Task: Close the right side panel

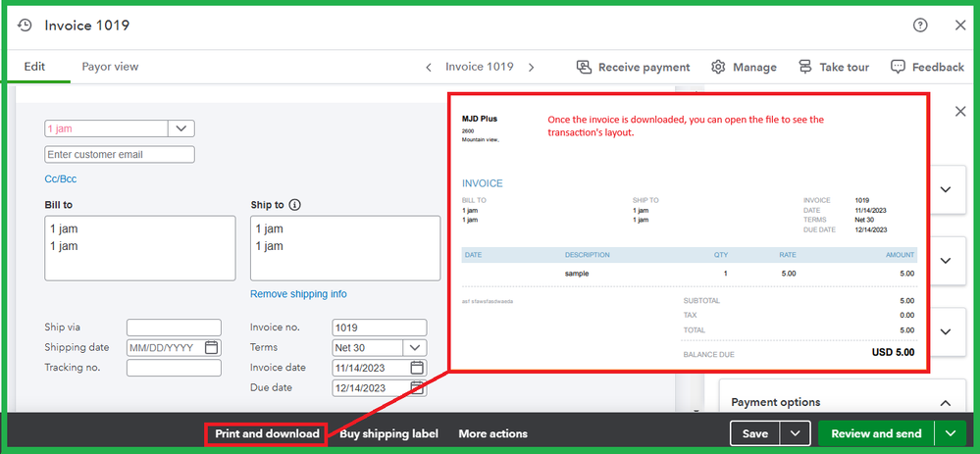Action: click(960, 112)
